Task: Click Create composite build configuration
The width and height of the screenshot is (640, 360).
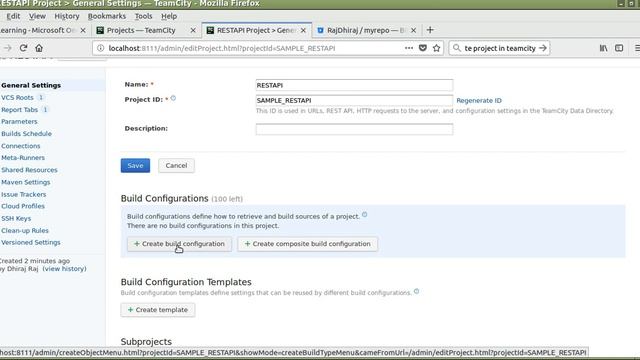Action: tap(307, 244)
